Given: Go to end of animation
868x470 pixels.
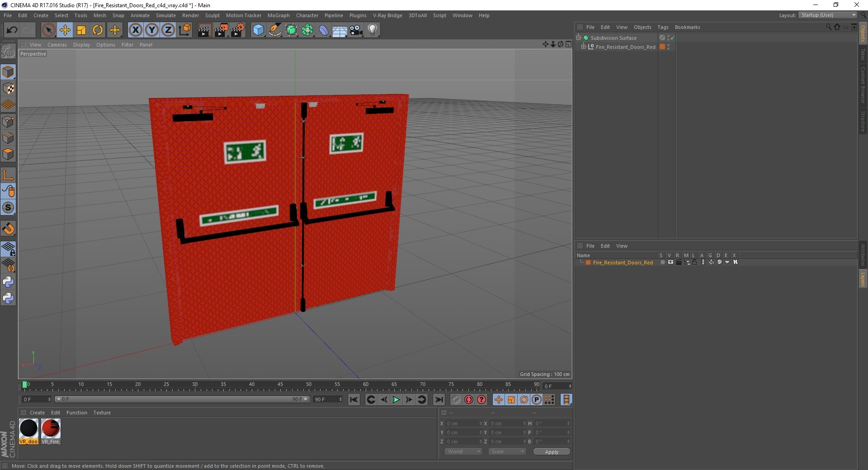Looking at the screenshot, I should [439, 399].
